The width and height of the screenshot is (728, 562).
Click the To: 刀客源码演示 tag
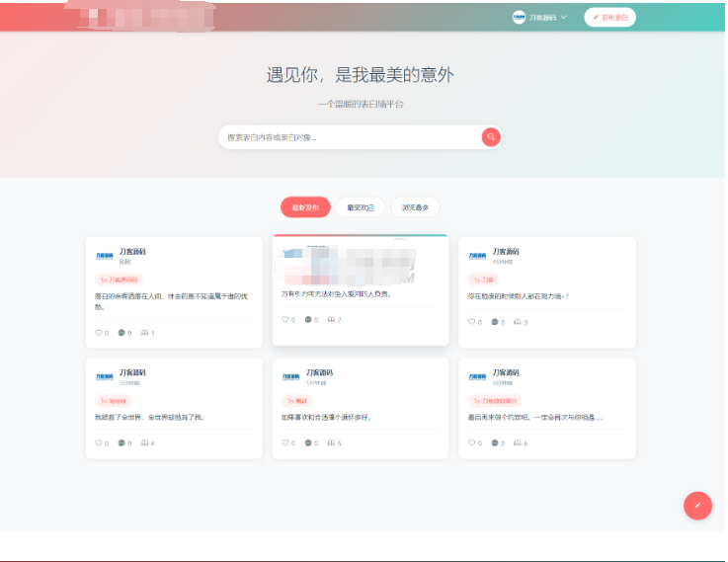pyautogui.click(x=495, y=401)
